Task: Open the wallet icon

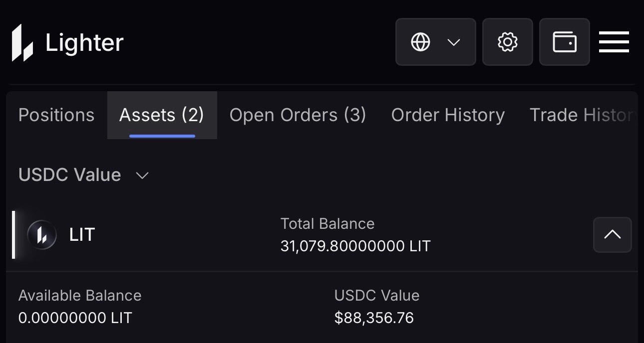Action: 564,42
